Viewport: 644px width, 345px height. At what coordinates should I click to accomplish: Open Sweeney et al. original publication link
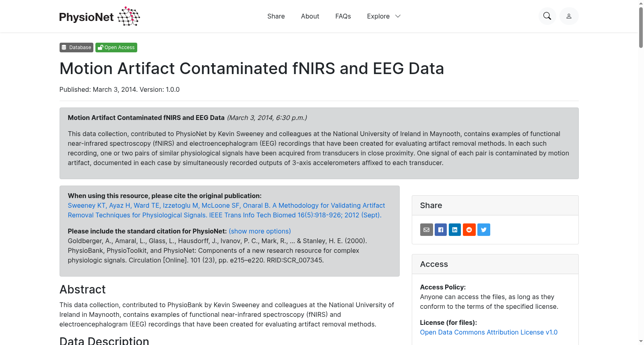(x=226, y=210)
